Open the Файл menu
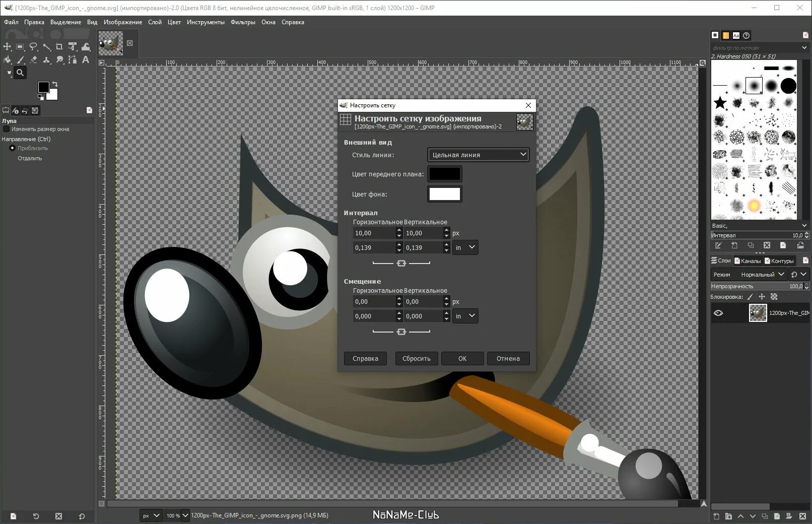Viewport: 812px width, 524px height. coord(11,22)
